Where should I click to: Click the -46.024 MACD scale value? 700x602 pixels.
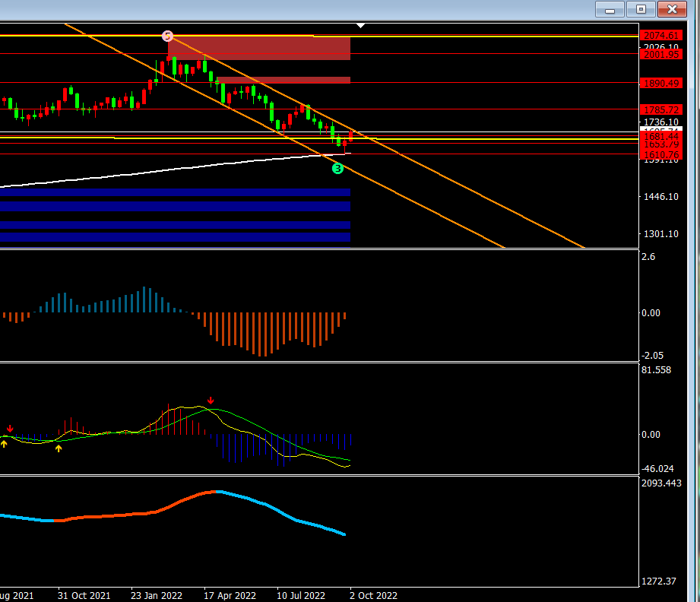pos(657,468)
